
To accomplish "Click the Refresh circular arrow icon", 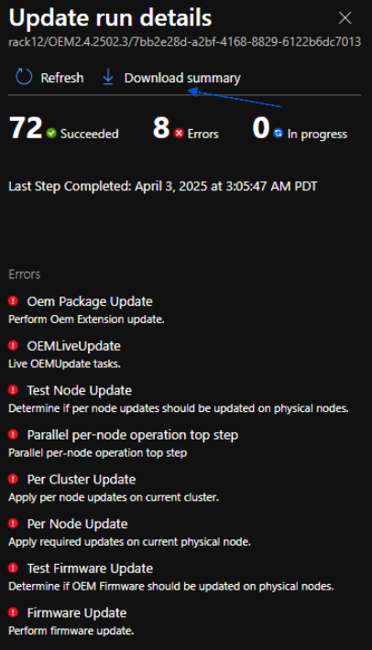I will click(x=24, y=77).
